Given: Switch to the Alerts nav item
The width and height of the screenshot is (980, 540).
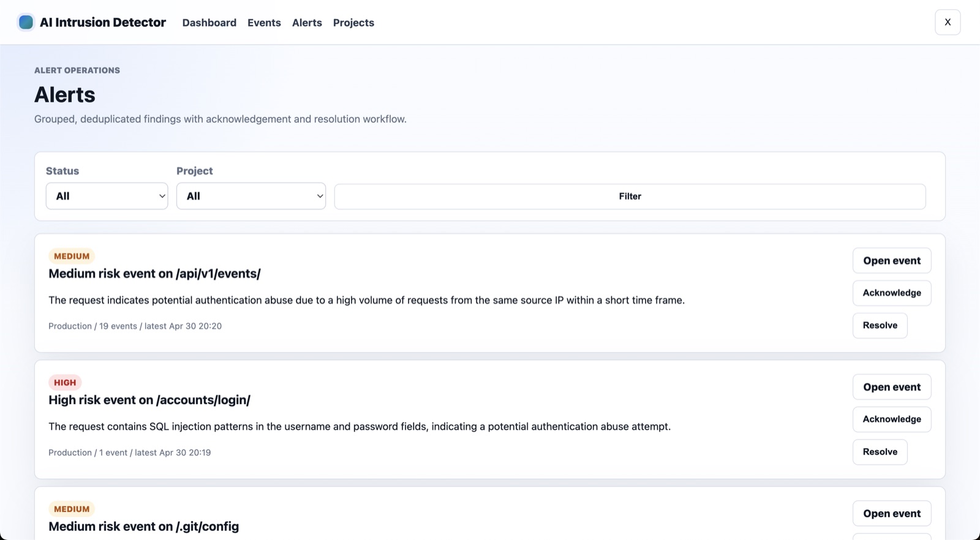Looking at the screenshot, I should tap(307, 23).
